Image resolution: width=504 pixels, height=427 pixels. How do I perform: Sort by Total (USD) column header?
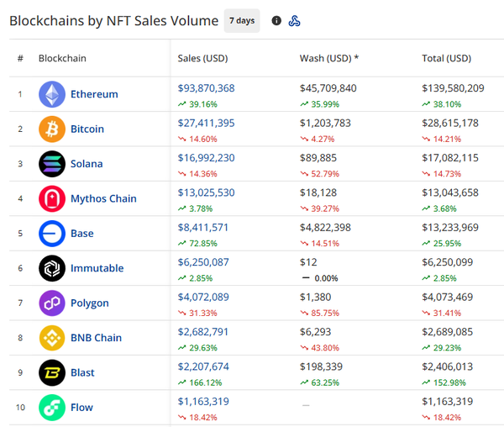pos(446,59)
